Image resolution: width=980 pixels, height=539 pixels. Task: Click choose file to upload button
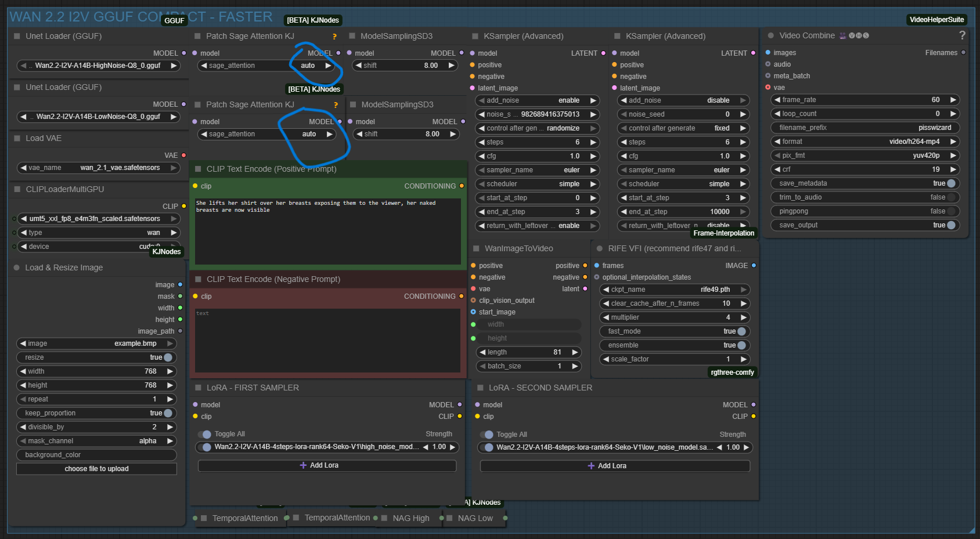coord(96,469)
